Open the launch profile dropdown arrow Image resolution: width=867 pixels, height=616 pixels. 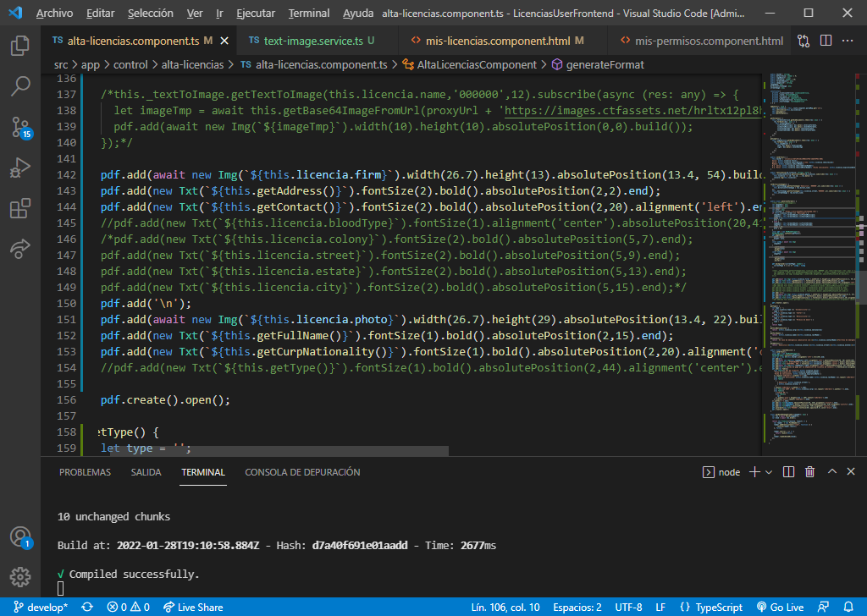tap(769, 472)
